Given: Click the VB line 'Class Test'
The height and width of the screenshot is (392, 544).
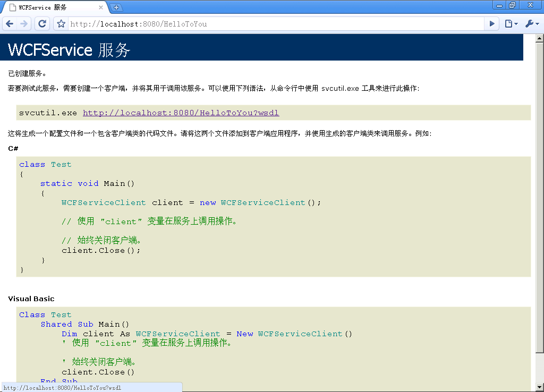Looking at the screenshot, I should pos(46,314).
